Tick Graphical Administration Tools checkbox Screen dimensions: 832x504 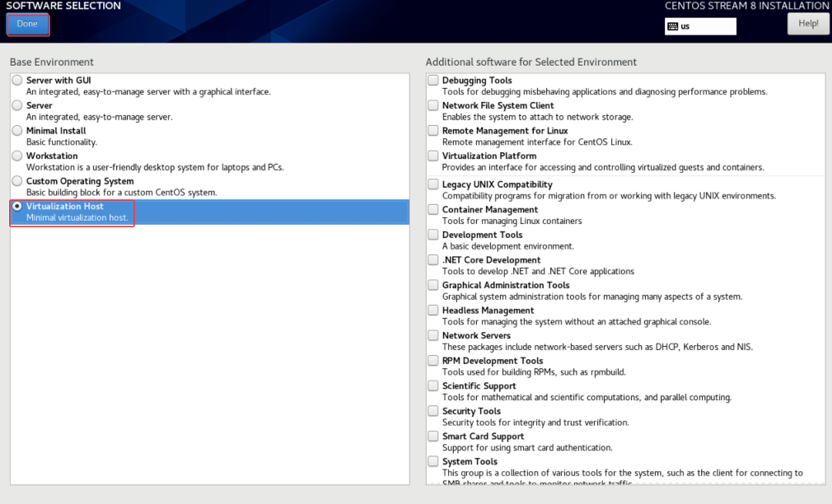[x=433, y=285]
